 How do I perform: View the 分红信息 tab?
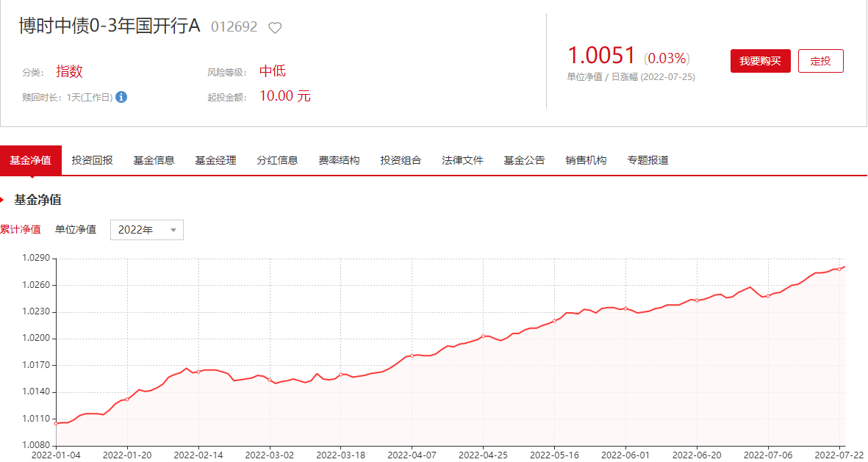coord(278,160)
